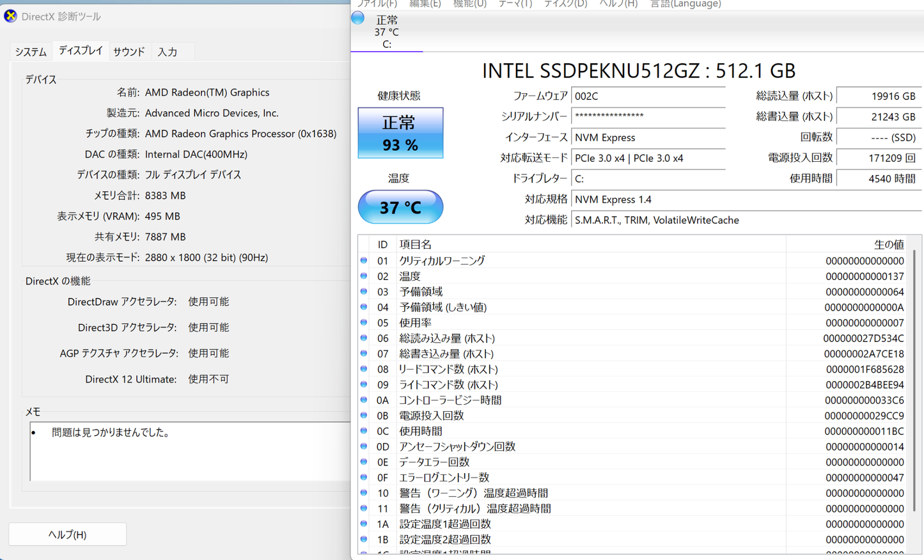Click the large 37 °C temperature button
This screenshot has height=560, width=924.
[400, 207]
